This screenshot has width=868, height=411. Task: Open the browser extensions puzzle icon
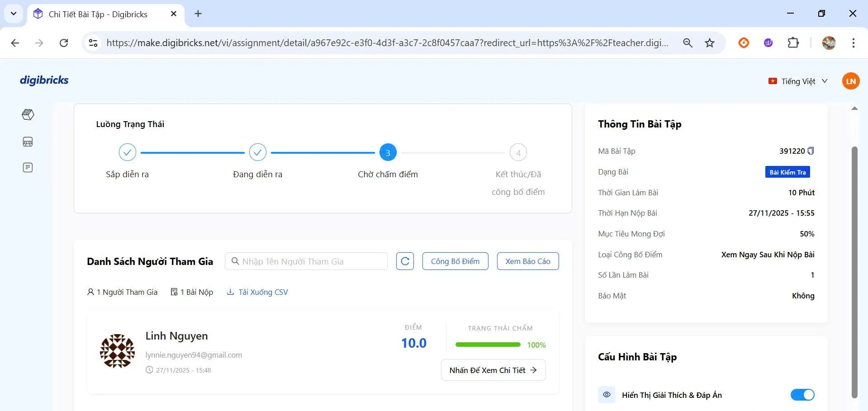click(x=793, y=43)
